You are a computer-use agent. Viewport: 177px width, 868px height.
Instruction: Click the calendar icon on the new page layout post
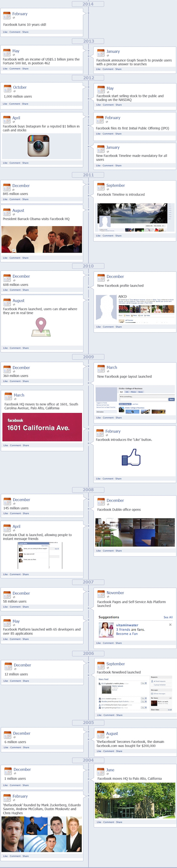coord(101,369)
